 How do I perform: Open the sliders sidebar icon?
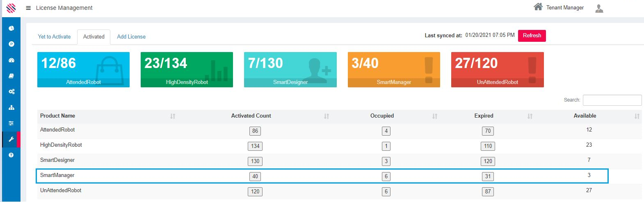[x=11, y=123]
